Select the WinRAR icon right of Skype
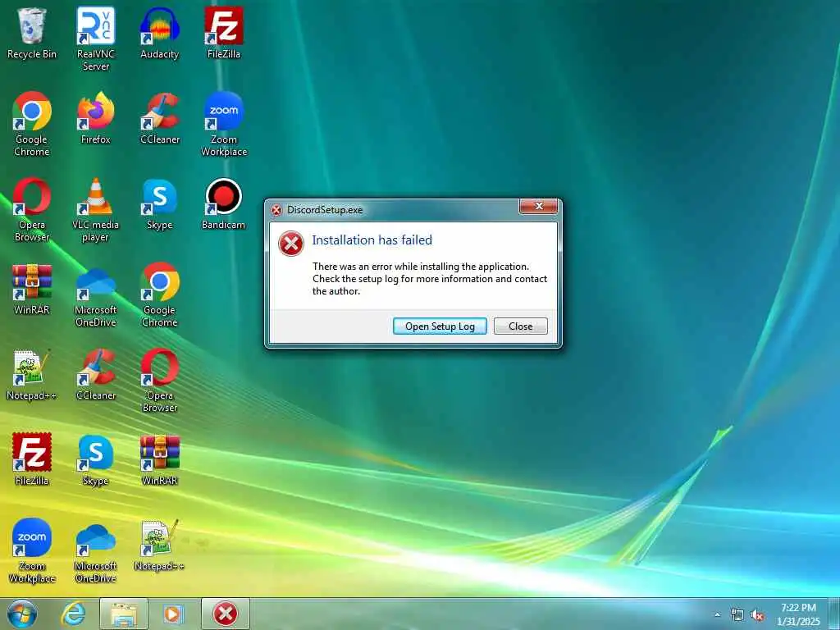Image resolution: width=840 pixels, height=630 pixels. [x=160, y=459]
